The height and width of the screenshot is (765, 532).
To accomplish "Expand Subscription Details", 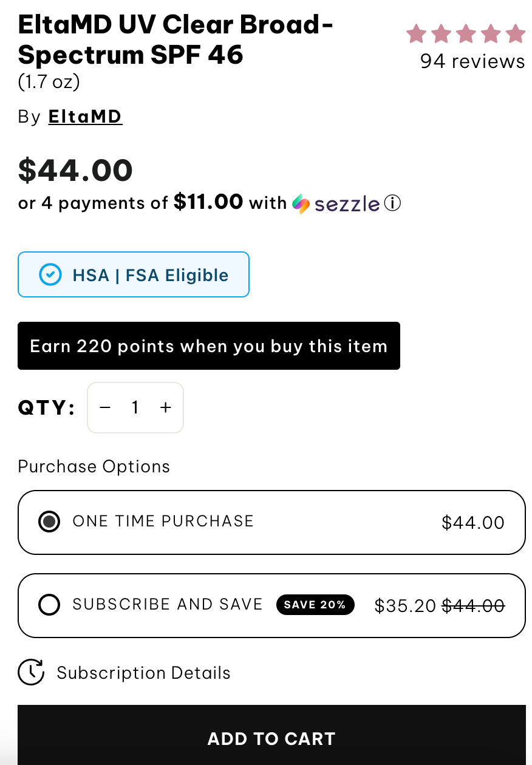I will tap(143, 673).
